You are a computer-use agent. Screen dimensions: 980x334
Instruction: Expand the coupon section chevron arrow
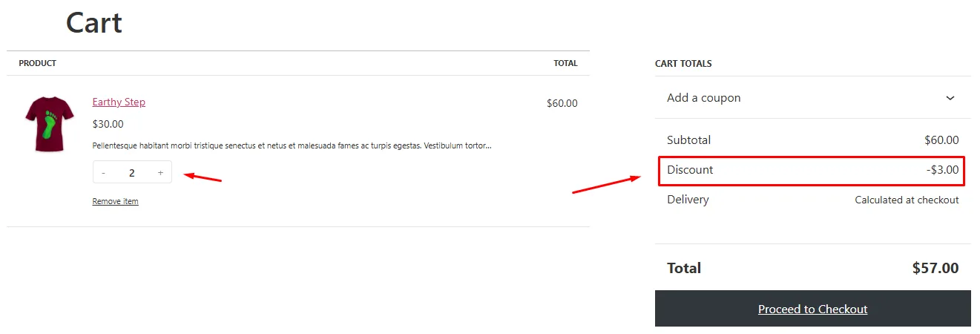(x=950, y=98)
